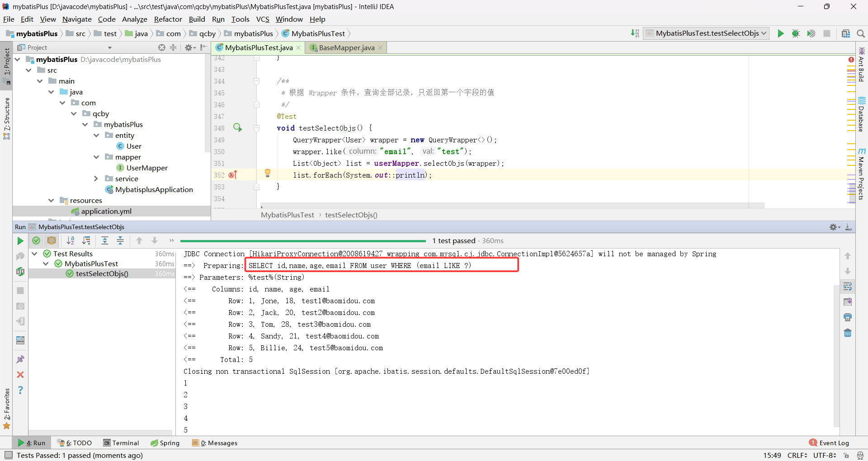Collapse all in the Project panel
This screenshot has height=461, width=868.
(173, 47)
